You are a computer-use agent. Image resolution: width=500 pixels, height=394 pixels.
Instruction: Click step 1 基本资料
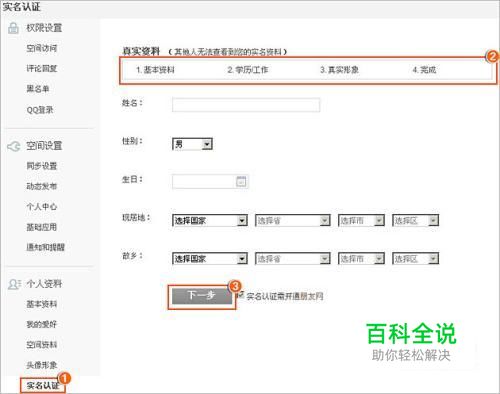click(x=155, y=70)
